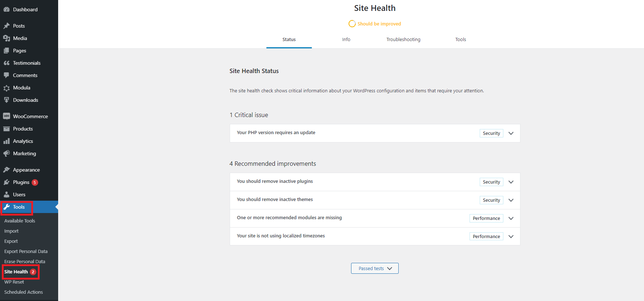
Task: Open the Appearance menu item
Action: point(29,170)
